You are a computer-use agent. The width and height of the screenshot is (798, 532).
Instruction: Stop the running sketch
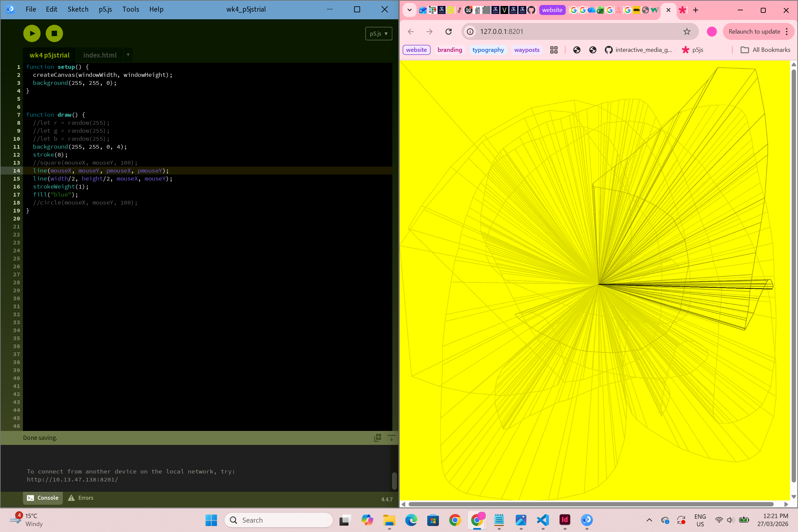tap(54, 33)
